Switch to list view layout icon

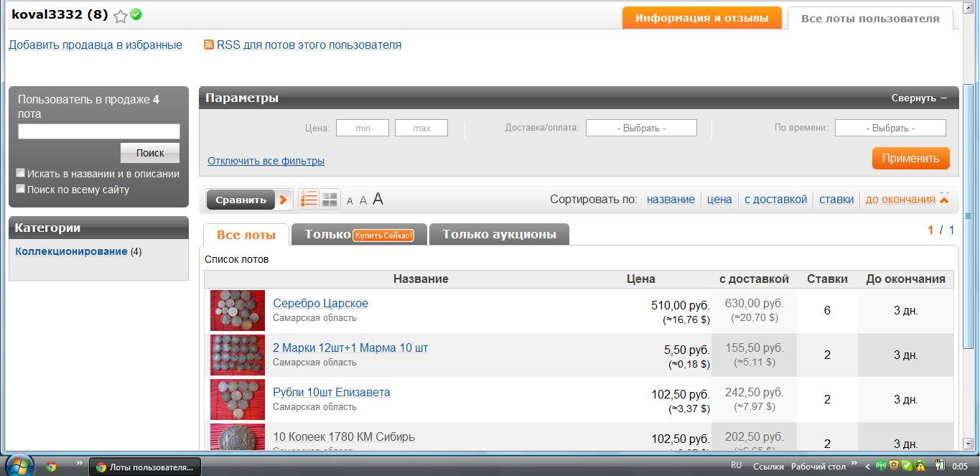pos(309,200)
